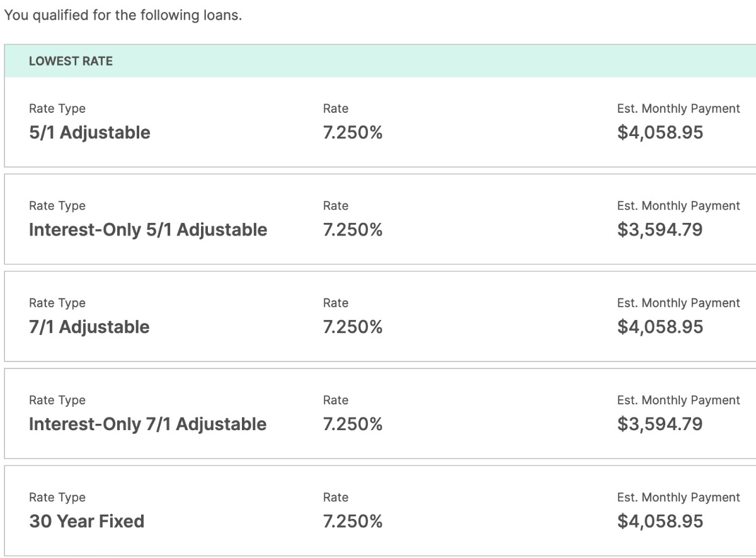Screen dimensions: 756x558
Task: Click the 7.250% rate in the 7/1 Adjustable card
Action: point(352,327)
